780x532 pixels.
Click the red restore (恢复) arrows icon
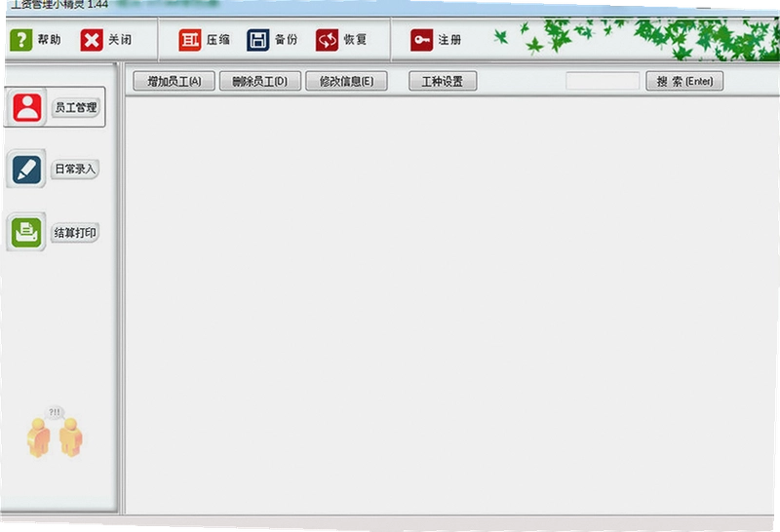[x=327, y=40]
